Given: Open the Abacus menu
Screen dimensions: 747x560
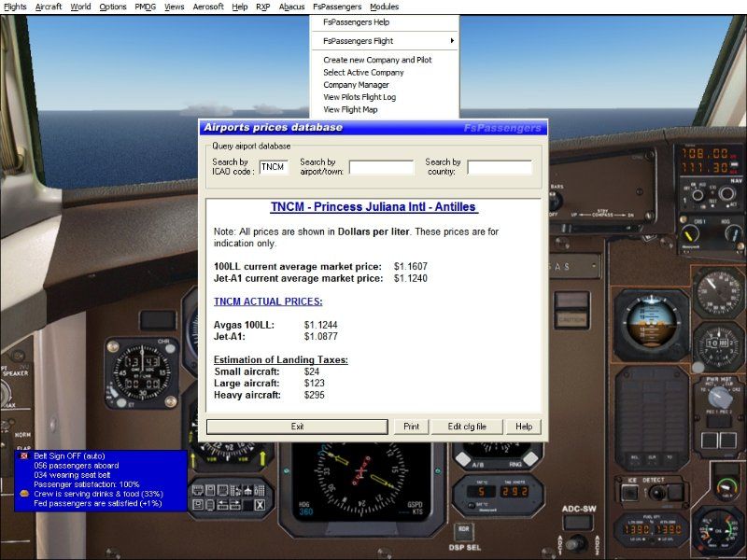Looking at the screenshot, I should pos(291,7).
